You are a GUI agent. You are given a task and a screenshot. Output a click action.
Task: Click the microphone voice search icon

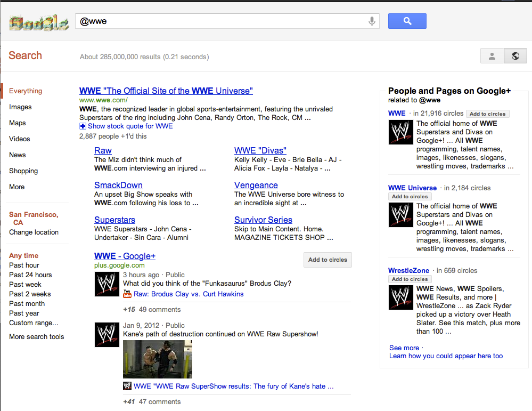tap(372, 21)
